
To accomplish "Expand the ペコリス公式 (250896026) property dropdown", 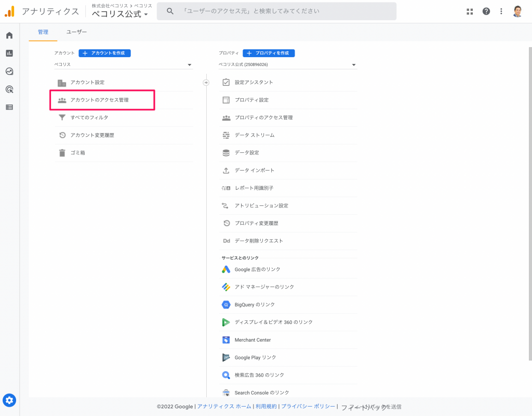I will 288,64.
